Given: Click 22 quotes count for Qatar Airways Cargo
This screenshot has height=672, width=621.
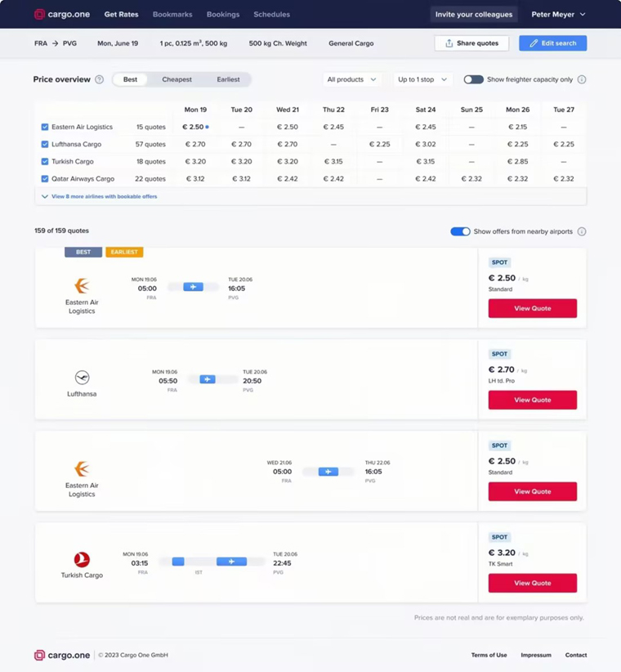Looking at the screenshot, I should click(150, 179).
